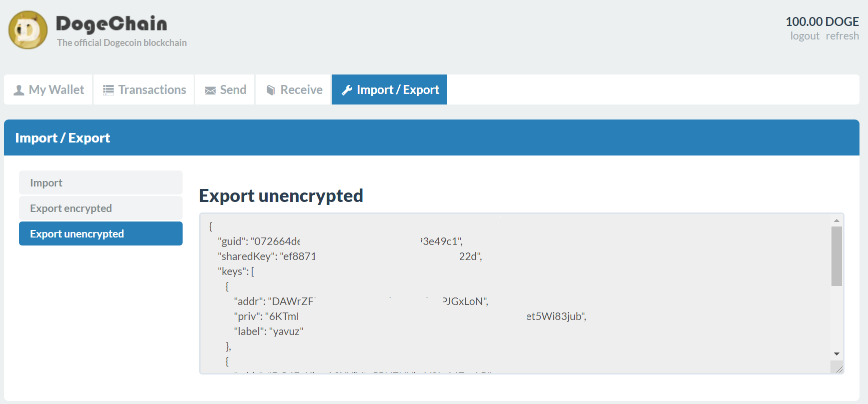Screen dimensions: 868x404
Task: Refresh balance with the refresh link
Action: 842,36
